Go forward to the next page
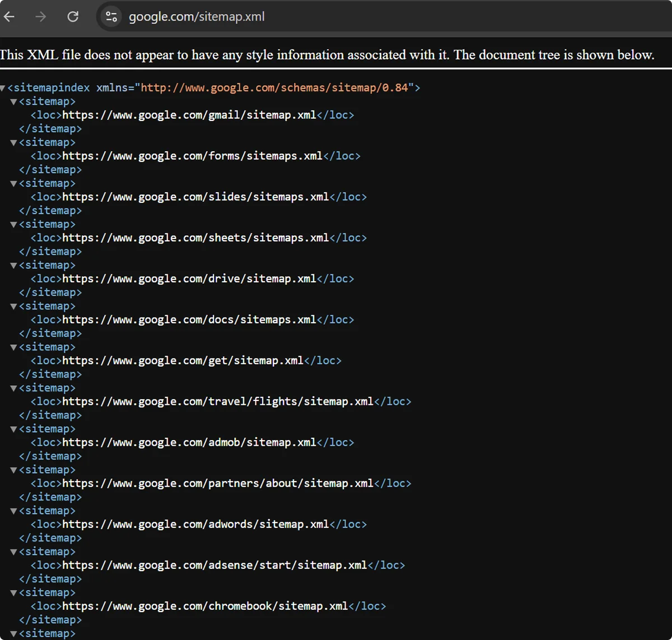Viewport: 672px width, 640px height. [x=41, y=17]
